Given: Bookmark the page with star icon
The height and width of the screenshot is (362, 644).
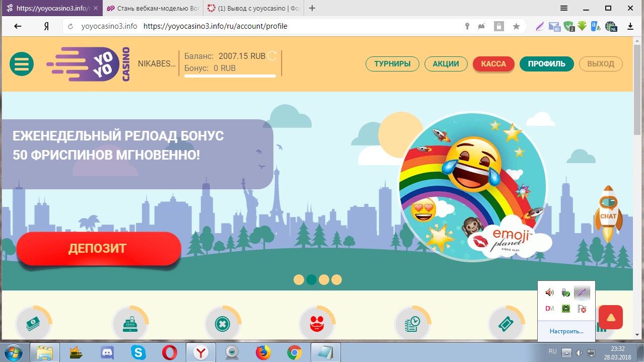Looking at the screenshot, I should pos(516,26).
